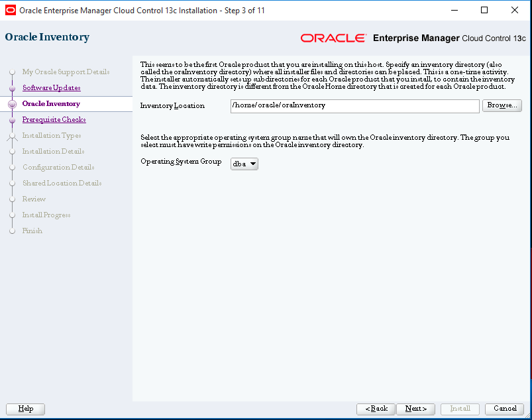This screenshot has width=532, height=420.
Task: Click the dba combo box arrow
Action: click(x=252, y=164)
